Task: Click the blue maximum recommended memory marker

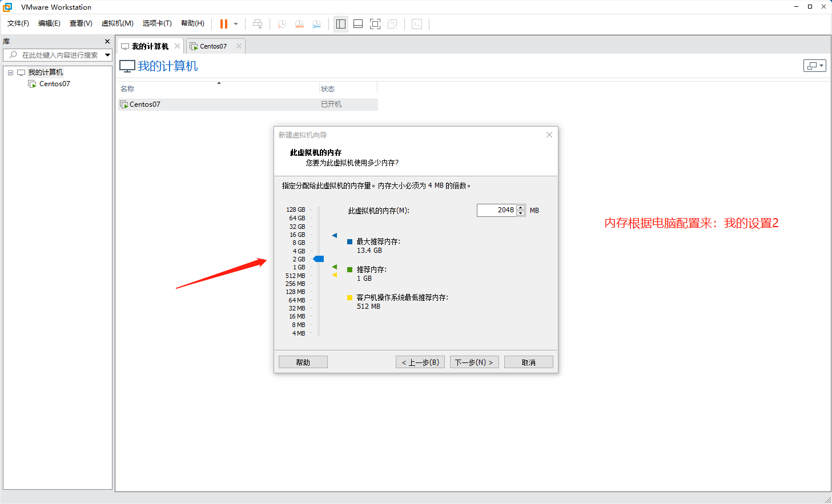Action: coord(335,235)
